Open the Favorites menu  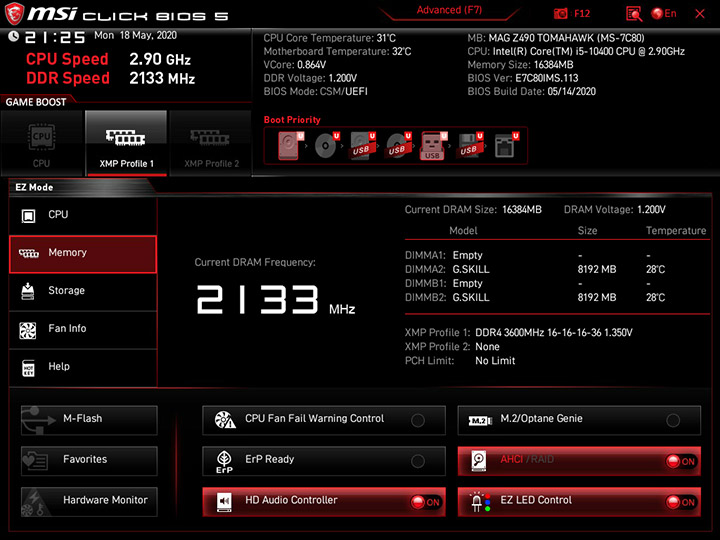(x=89, y=461)
